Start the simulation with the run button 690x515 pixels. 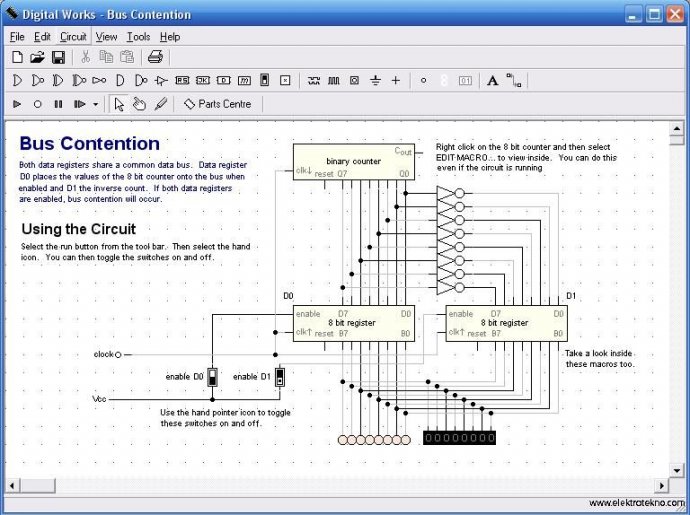pyautogui.click(x=17, y=104)
